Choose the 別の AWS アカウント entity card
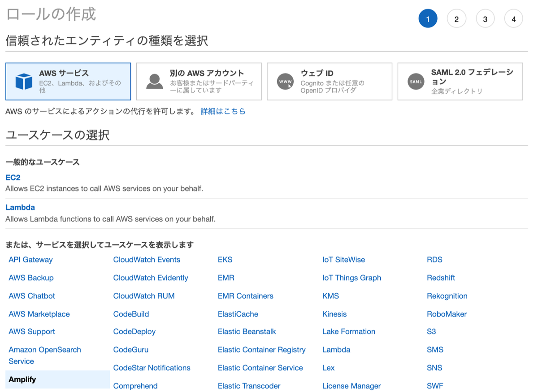The width and height of the screenshot is (538, 392). (199, 81)
